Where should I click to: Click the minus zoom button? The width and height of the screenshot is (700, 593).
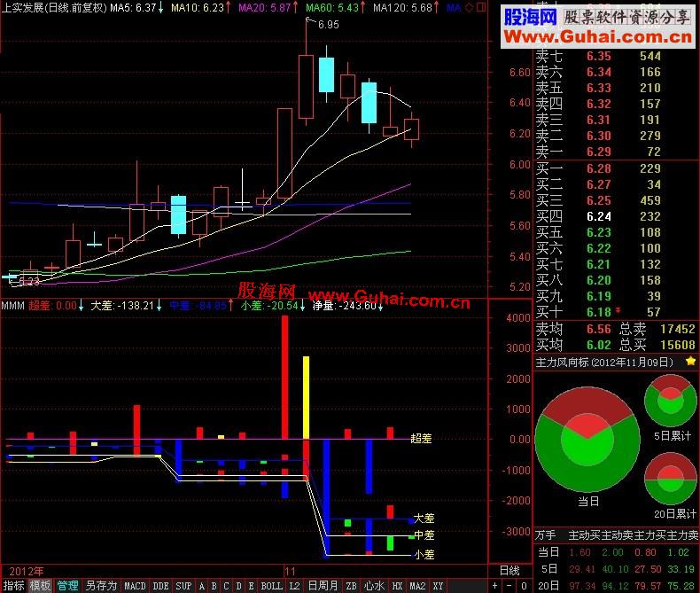click(x=509, y=585)
